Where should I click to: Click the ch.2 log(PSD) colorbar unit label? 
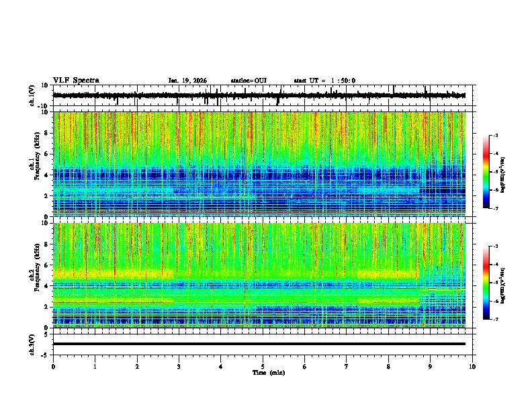click(503, 285)
